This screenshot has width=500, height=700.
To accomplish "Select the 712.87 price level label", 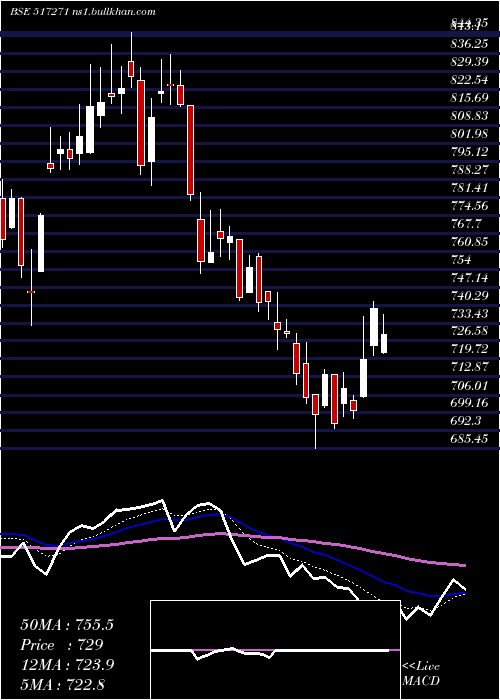I will pyautogui.click(x=469, y=367).
